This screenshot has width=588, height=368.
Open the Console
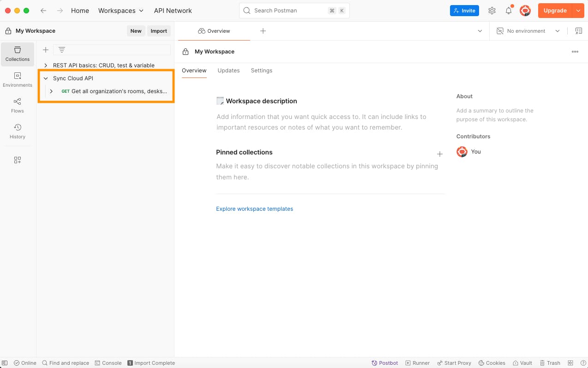108,363
